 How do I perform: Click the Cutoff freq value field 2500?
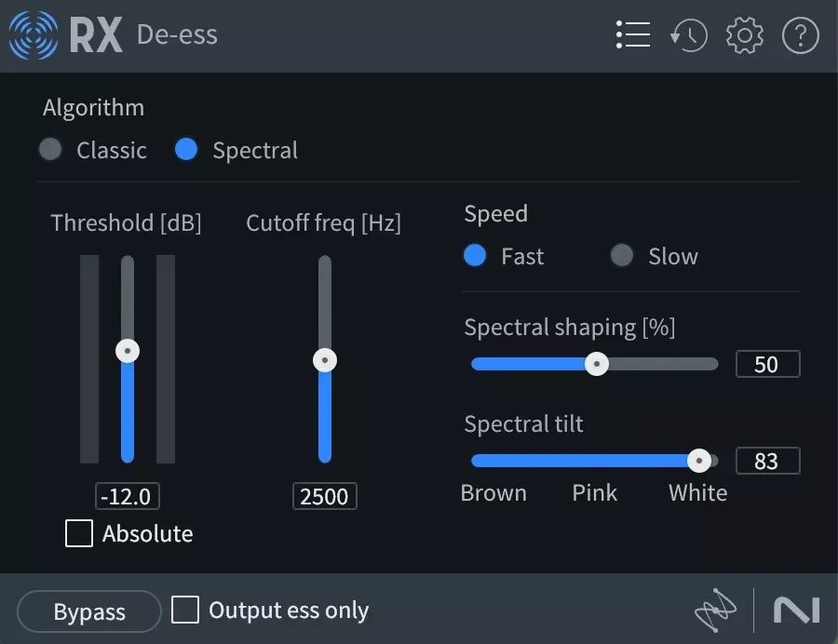(325, 497)
